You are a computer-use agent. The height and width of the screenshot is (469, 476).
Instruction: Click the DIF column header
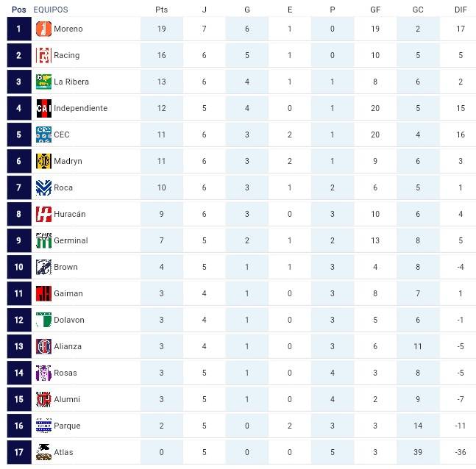coord(461,10)
